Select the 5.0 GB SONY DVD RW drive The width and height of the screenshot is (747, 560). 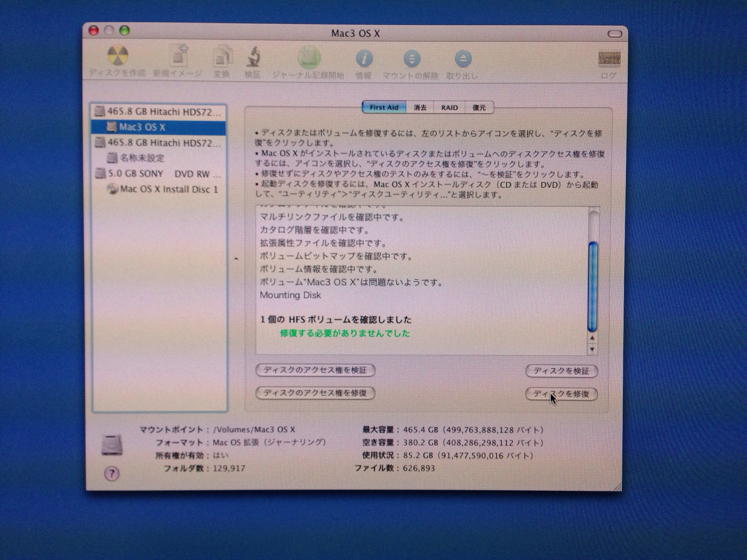[x=159, y=174]
